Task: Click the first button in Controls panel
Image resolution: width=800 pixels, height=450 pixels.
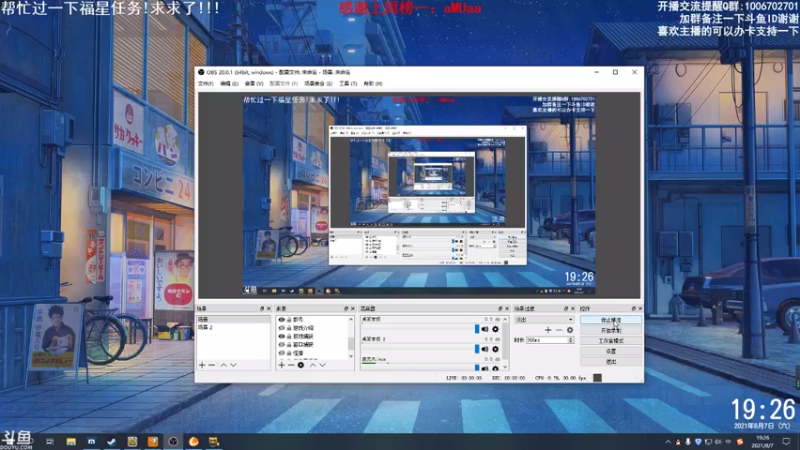Action: click(611, 320)
